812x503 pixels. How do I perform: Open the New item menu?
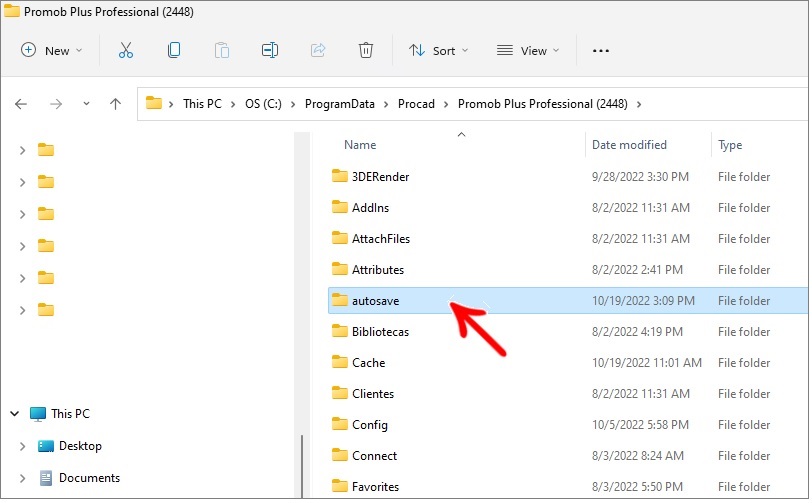51,51
